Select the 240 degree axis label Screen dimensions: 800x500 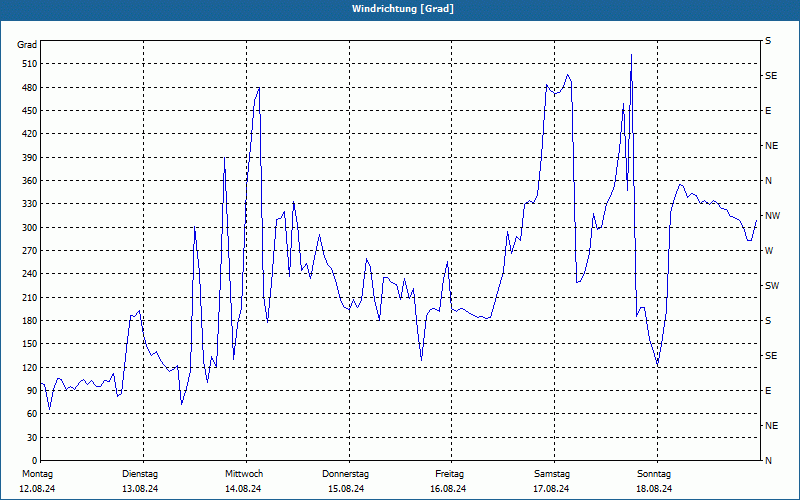30,274
